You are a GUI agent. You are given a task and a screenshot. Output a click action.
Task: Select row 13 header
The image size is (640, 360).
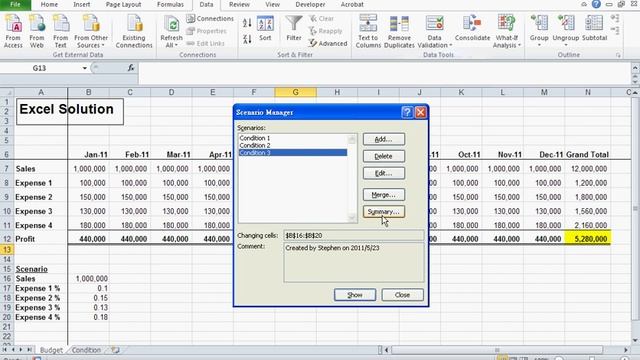click(7, 249)
